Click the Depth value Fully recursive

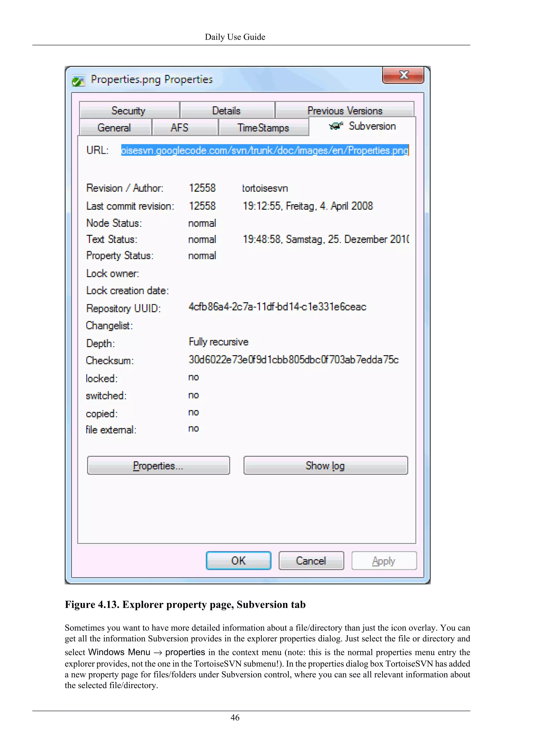coord(218,342)
